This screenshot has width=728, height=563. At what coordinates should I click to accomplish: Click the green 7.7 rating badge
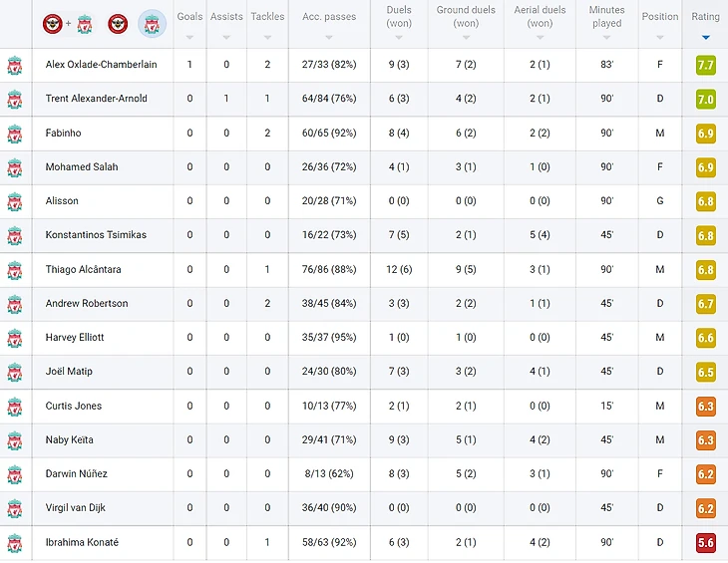coord(705,66)
